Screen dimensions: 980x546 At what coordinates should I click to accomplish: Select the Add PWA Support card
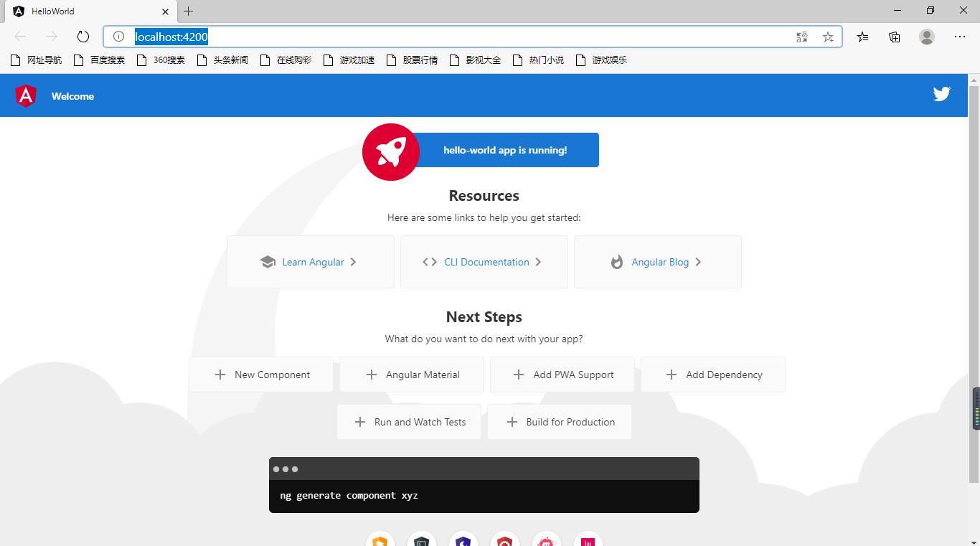pos(562,375)
